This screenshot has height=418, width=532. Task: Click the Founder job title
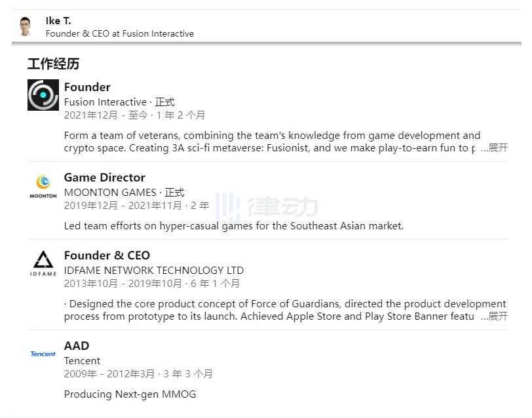87,87
